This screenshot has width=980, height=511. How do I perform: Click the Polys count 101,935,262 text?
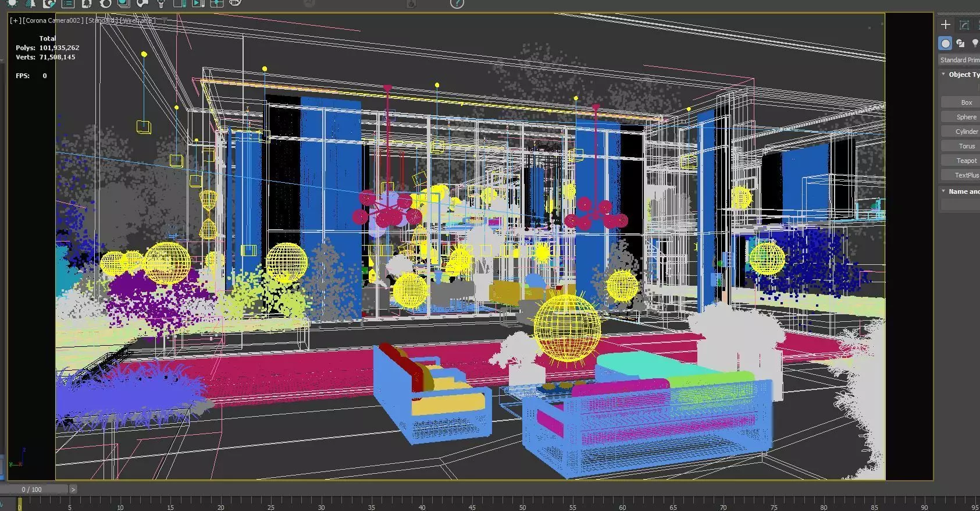59,48
